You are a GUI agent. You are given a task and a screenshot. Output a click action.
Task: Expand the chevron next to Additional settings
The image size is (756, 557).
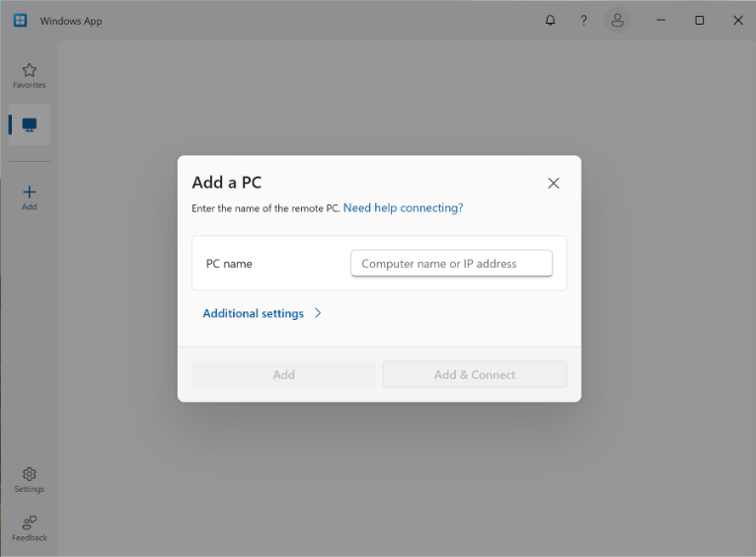pyautogui.click(x=318, y=313)
